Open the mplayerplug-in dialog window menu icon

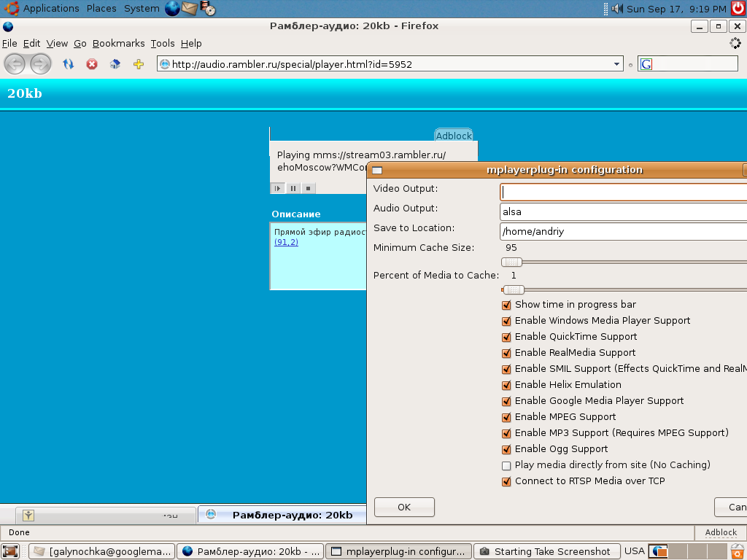click(377, 170)
